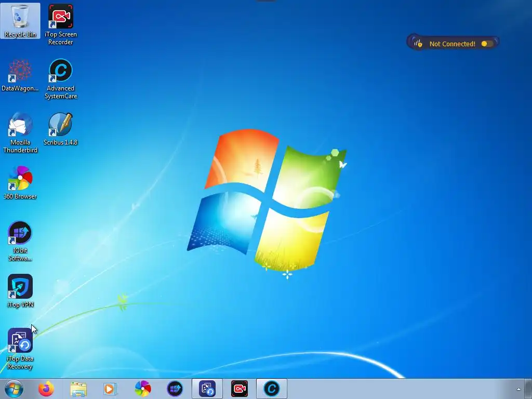Select the DataWagon desktop shortcut
Image resolution: width=532 pixels, height=399 pixels.
coord(20,75)
